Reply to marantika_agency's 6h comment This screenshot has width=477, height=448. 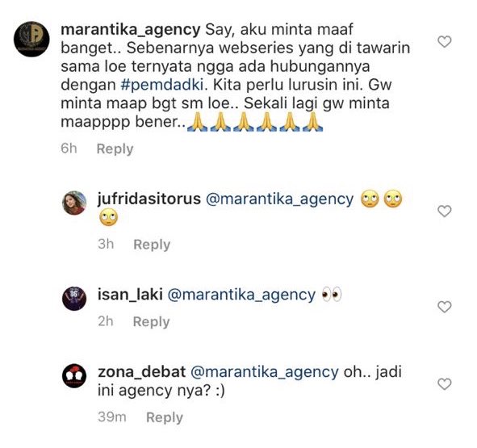115,149
